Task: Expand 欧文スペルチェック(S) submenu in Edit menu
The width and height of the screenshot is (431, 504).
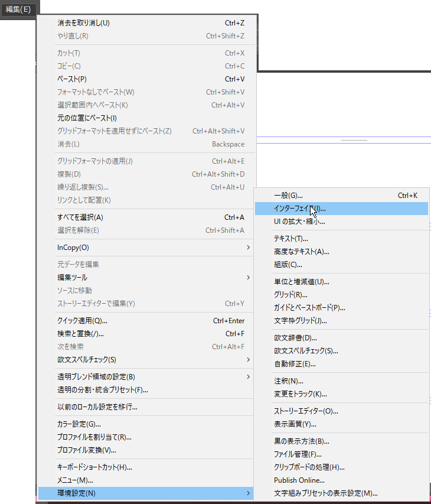Action: (148, 359)
